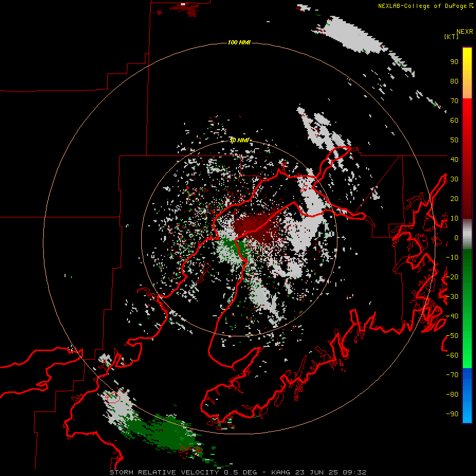Click the "-20" scale label
476x476 pixels.
click(x=452, y=277)
